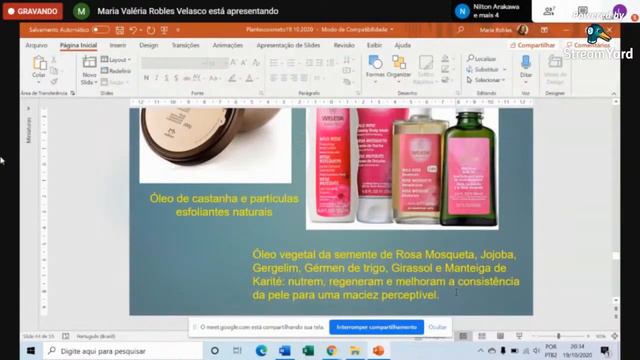640x360 pixels.
Task: Open the Exibir tab
Action: [x=374, y=45]
